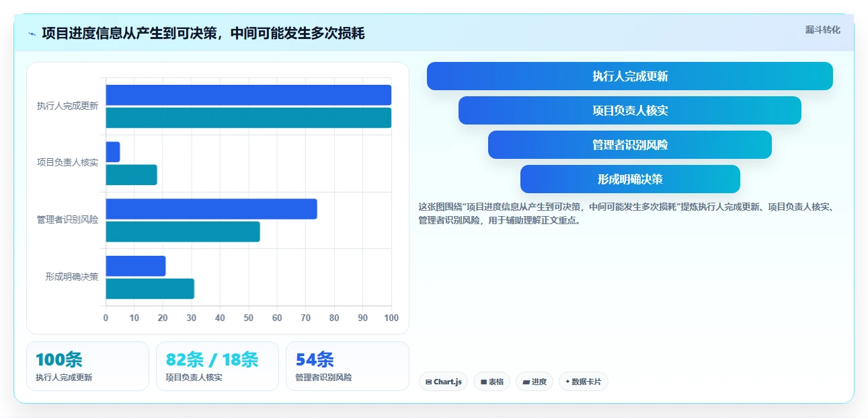868x418 pixels.
Task: Click the teal bar for 执行人完成更新
Action: click(x=248, y=118)
